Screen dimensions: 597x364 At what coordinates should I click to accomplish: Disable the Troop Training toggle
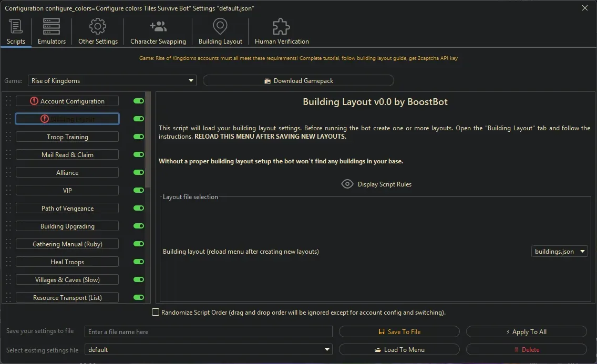point(138,137)
